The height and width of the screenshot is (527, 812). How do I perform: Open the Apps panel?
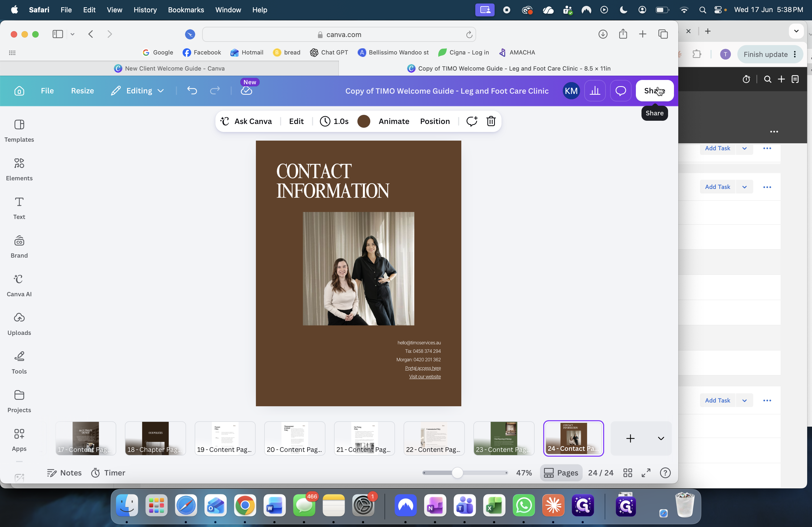(19, 440)
